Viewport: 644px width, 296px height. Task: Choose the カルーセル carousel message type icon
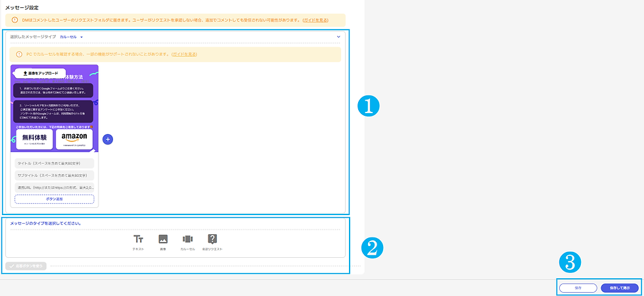click(x=188, y=239)
